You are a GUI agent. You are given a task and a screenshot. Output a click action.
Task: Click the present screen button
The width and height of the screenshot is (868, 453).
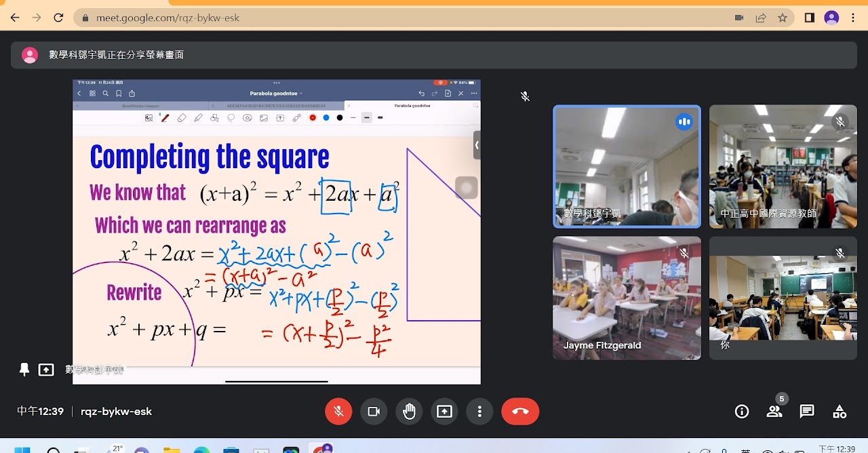click(444, 412)
